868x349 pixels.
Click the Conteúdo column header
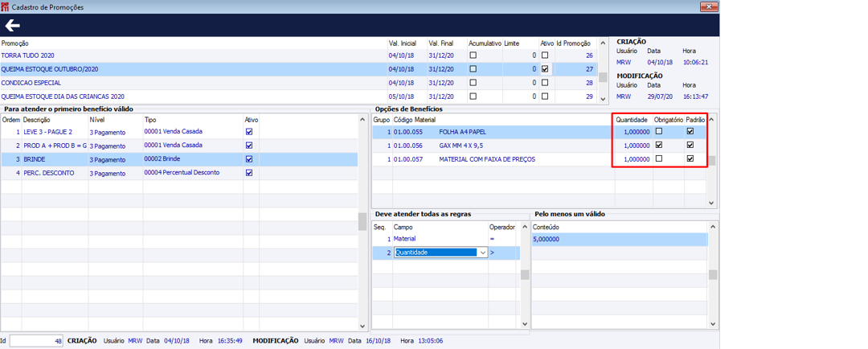pos(545,227)
